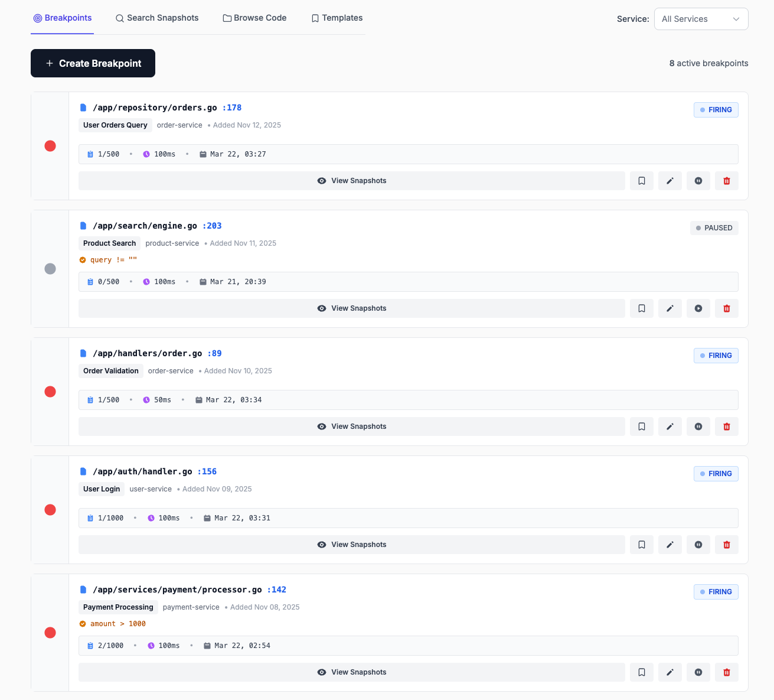This screenshot has width=774, height=700.
Task: Resume the paused Product Search breakpoint
Action: point(698,308)
